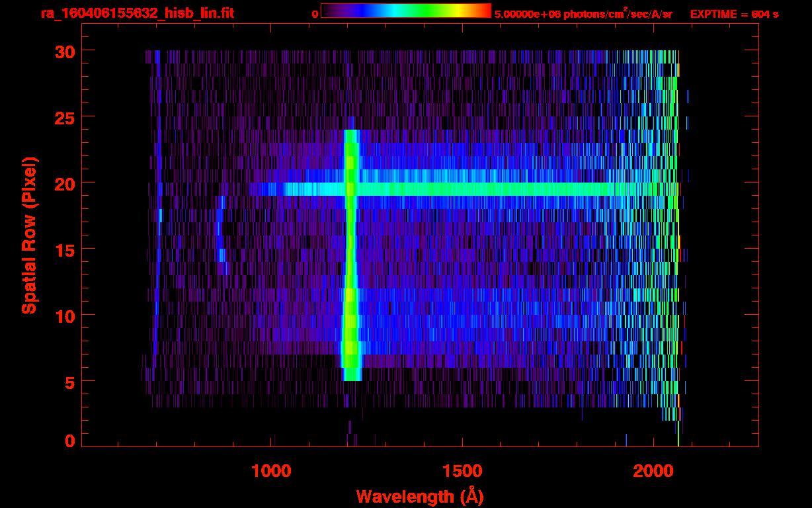The image size is (812, 508).
Task: Click the 5.00000e+06 photons colorbar maximum label
Action: point(583,14)
